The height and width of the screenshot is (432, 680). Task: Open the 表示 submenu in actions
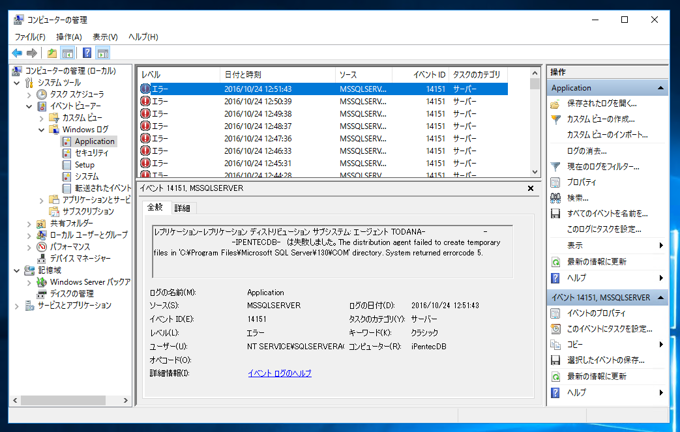coord(575,245)
